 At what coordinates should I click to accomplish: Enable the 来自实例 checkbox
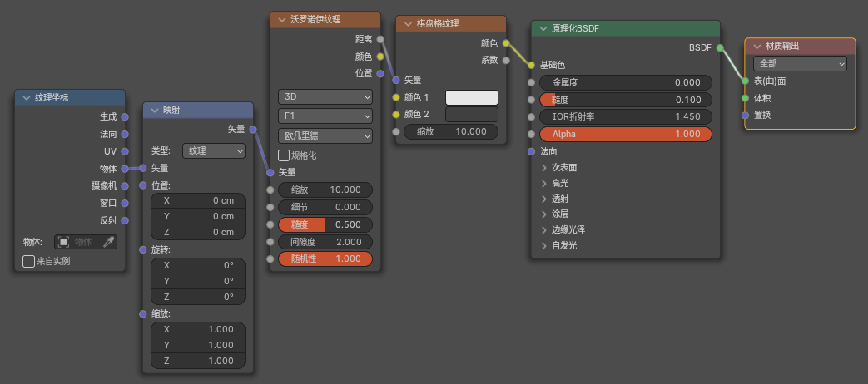[x=29, y=261]
